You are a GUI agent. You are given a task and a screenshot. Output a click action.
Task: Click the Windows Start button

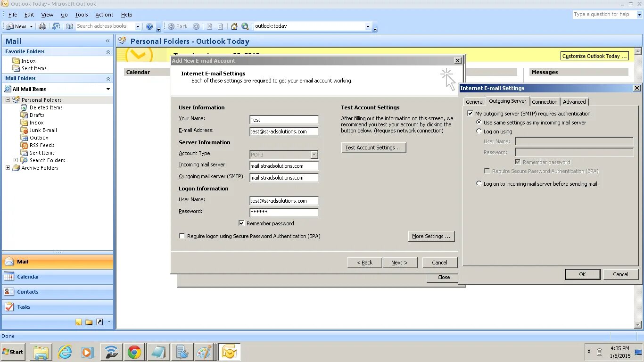13,352
